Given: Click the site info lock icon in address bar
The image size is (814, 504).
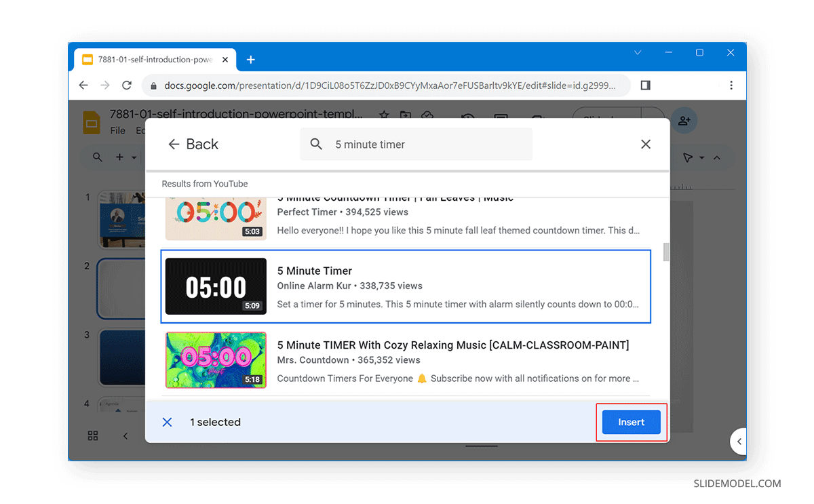Looking at the screenshot, I should [154, 85].
